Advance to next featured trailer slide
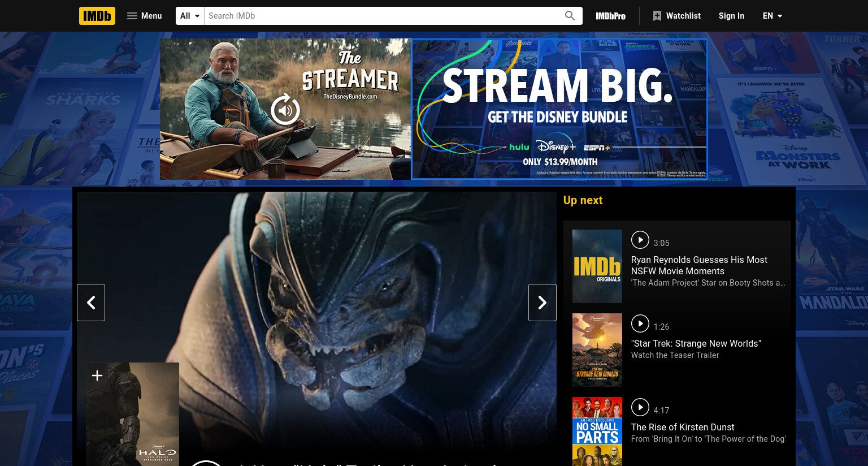The height and width of the screenshot is (466, 868). click(542, 303)
